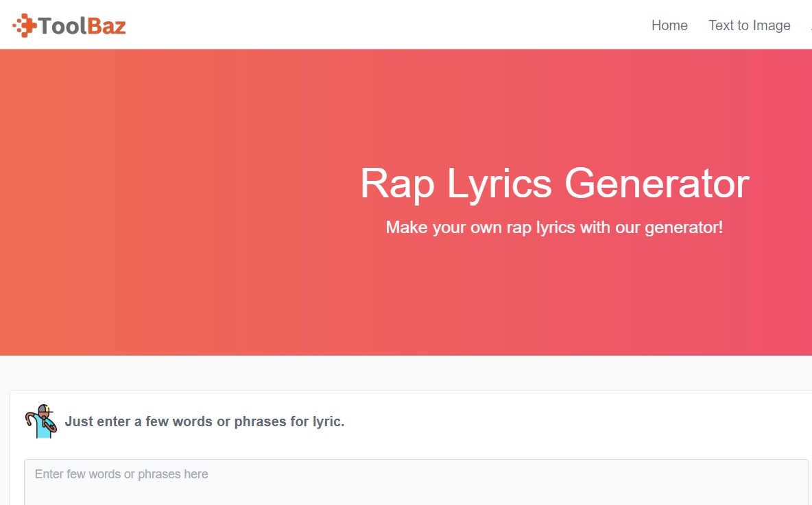Viewport: 812px width, 505px height.
Task: Focus the 'Enter few words or phrases here' field
Action: point(416,482)
